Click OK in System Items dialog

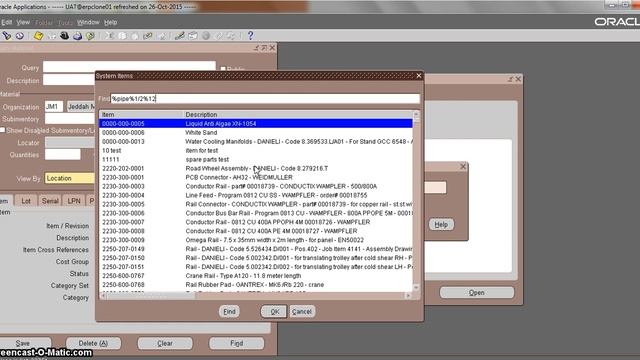(274, 312)
